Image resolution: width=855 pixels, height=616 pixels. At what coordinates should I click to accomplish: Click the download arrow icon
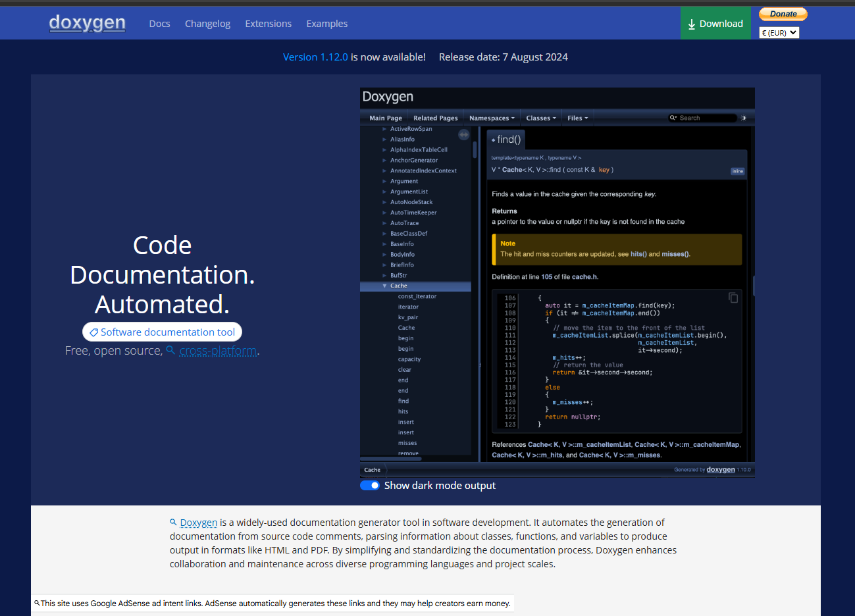tap(692, 24)
